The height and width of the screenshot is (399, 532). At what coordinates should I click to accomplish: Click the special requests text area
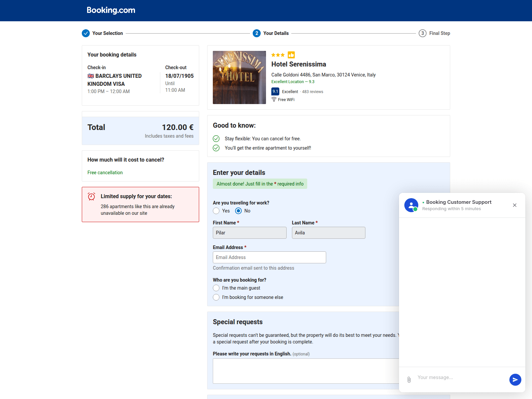pyautogui.click(x=306, y=371)
